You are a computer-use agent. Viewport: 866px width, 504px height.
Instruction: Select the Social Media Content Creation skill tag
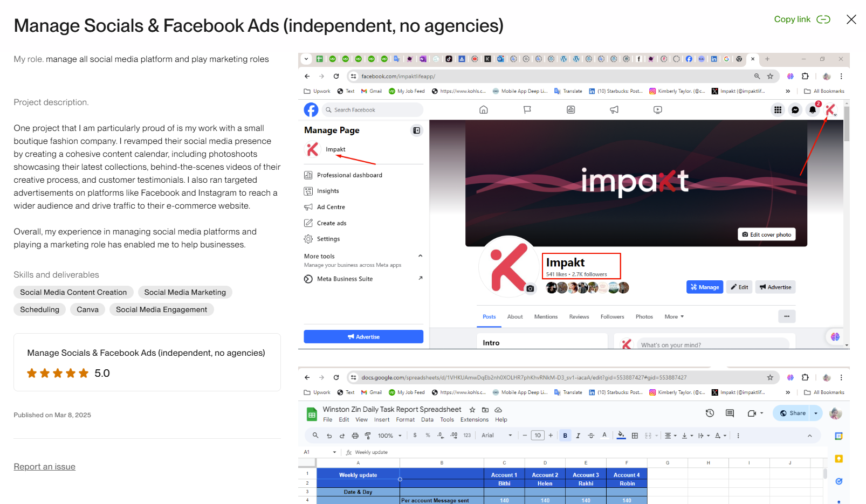click(73, 292)
